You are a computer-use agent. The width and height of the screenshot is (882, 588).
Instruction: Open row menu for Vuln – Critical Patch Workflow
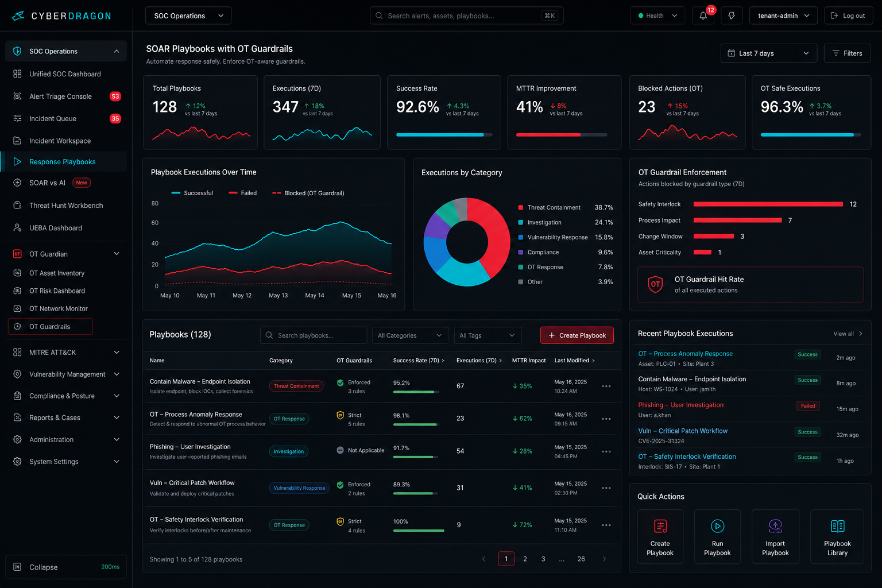pyautogui.click(x=606, y=488)
